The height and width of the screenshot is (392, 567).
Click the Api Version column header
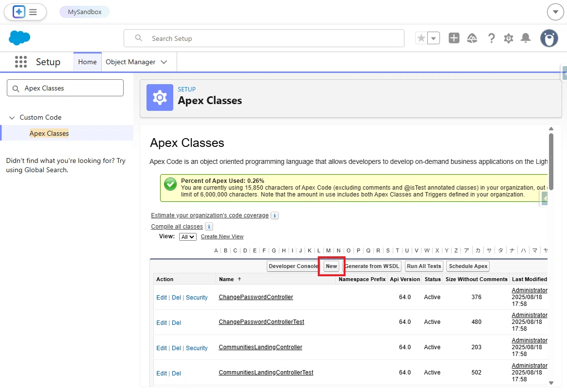pyautogui.click(x=404, y=279)
